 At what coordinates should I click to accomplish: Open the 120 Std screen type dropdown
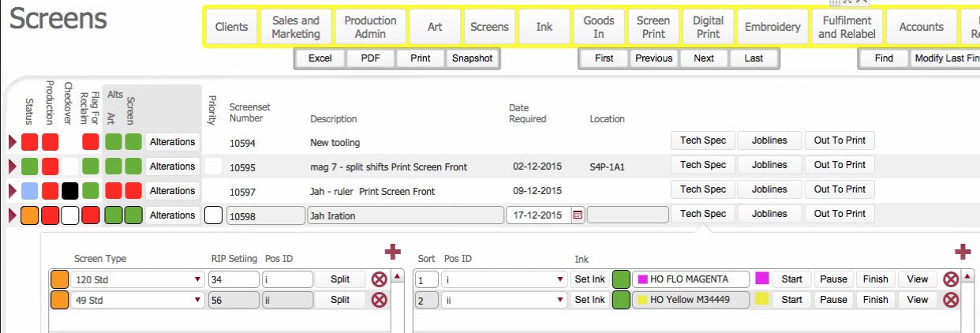(x=196, y=279)
